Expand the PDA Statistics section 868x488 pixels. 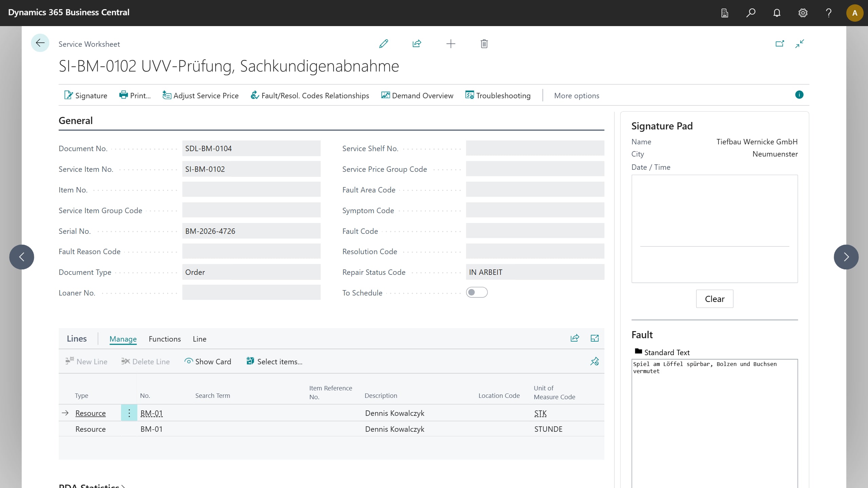click(92, 485)
